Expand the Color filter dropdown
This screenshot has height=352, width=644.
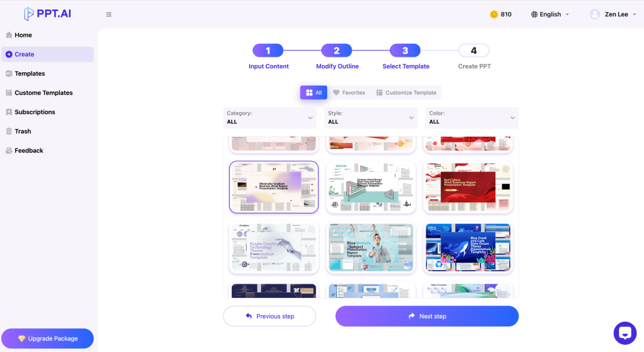tap(472, 117)
